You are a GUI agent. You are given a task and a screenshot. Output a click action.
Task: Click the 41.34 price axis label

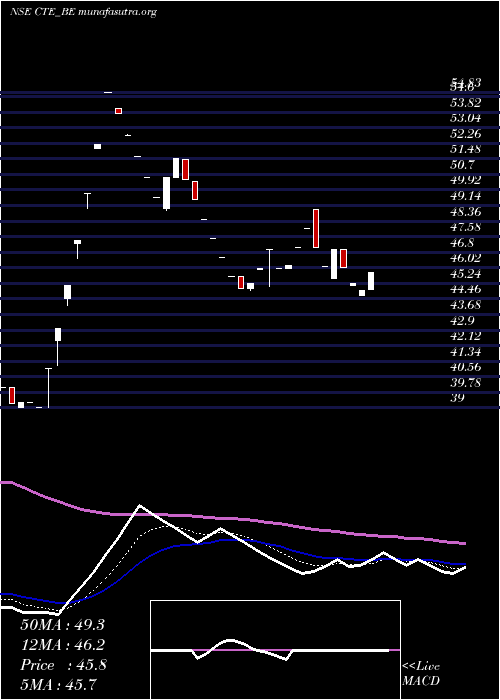pyautogui.click(x=466, y=352)
